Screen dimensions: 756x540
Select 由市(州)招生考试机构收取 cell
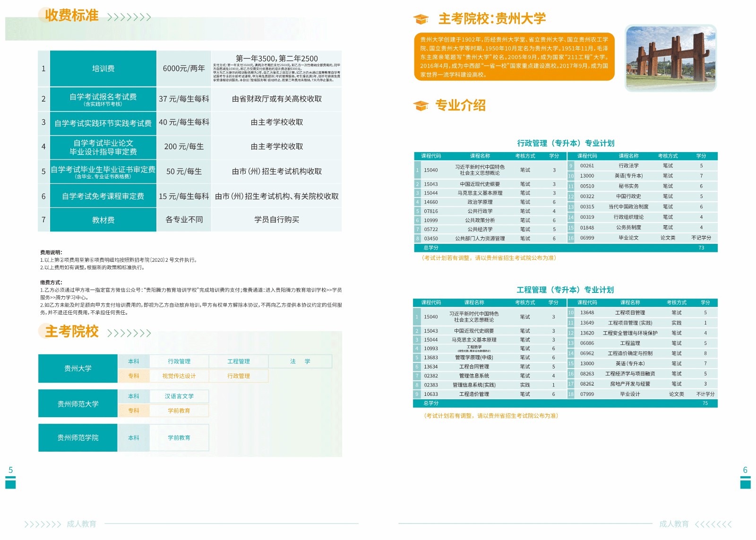click(277, 171)
